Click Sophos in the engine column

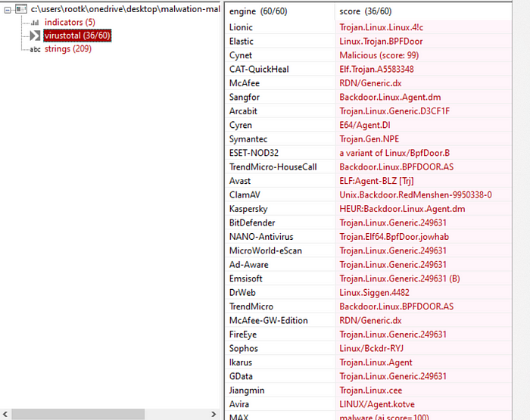coord(243,348)
